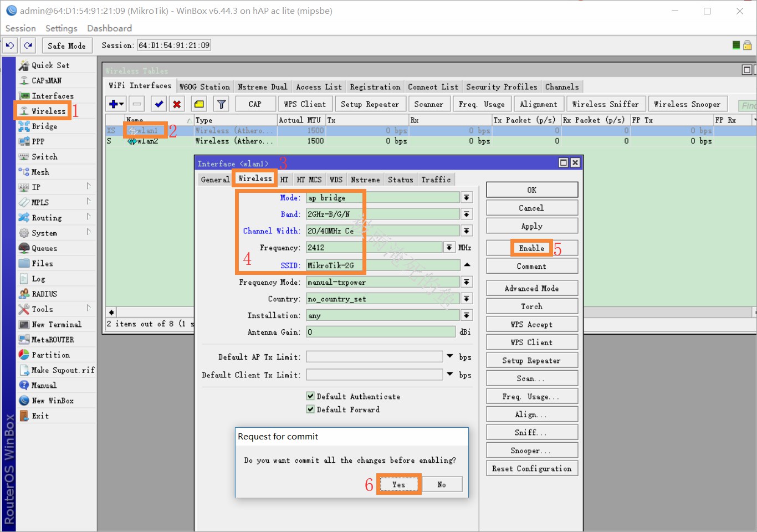Click the SSID input field
The width and height of the screenshot is (757, 532).
382,265
